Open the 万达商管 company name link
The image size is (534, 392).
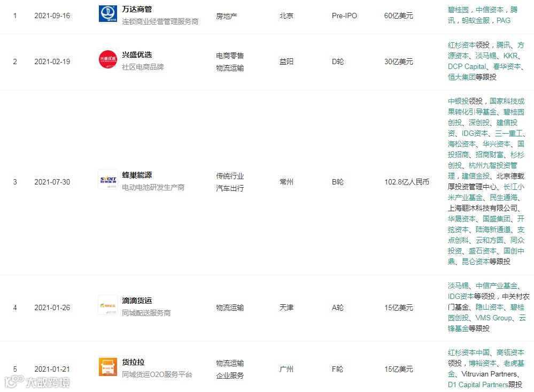pos(137,9)
